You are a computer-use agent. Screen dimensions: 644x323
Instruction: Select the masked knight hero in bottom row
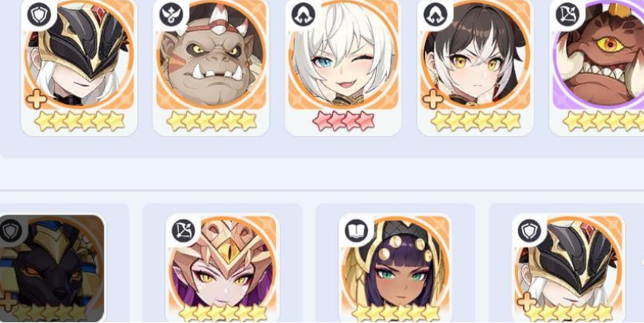pyautogui.click(x=568, y=268)
